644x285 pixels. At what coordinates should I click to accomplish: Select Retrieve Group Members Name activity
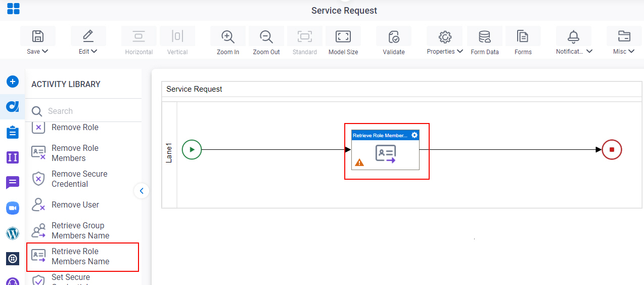pyautogui.click(x=70, y=230)
